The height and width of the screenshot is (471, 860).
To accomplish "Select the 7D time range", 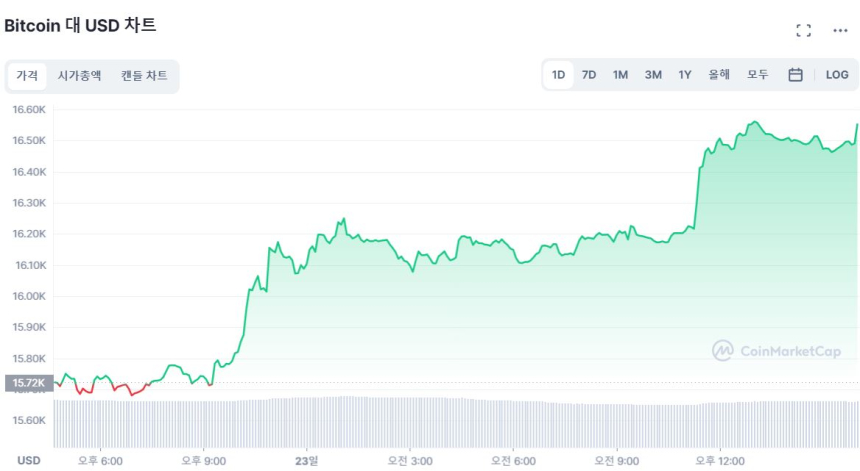I will click(589, 75).
